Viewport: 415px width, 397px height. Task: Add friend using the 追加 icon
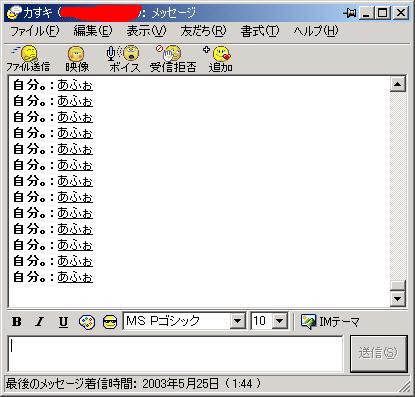220,59
